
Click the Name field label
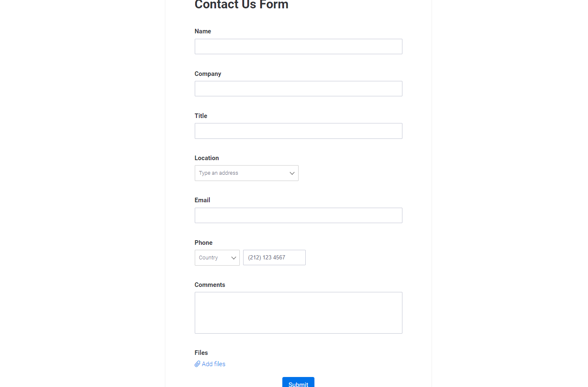coord(203,31)
